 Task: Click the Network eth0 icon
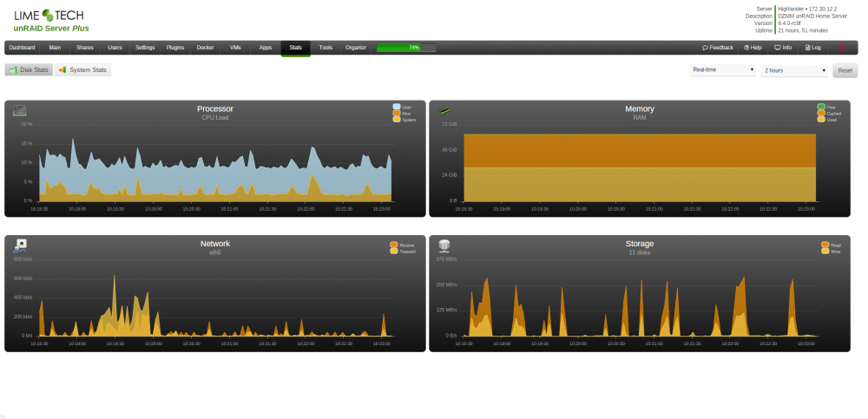[20, 246]
